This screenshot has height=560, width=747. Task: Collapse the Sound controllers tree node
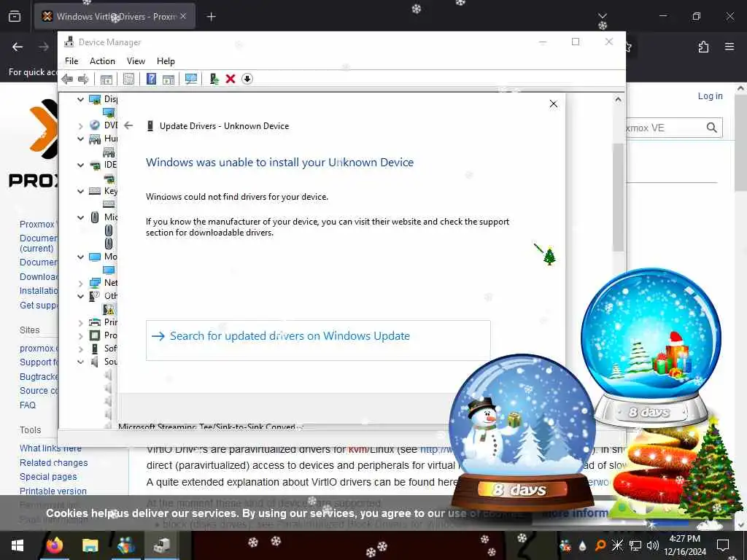[x=80, y=362]
